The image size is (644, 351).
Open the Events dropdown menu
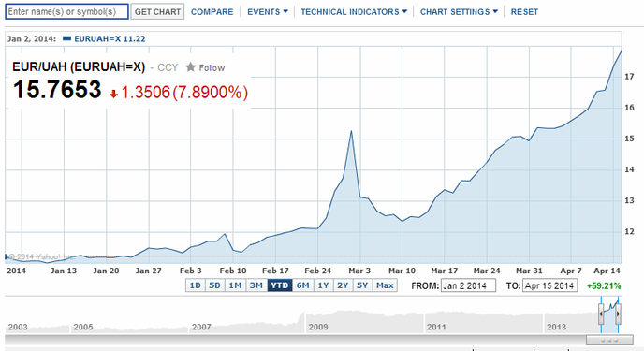click(x=268, y=12)
